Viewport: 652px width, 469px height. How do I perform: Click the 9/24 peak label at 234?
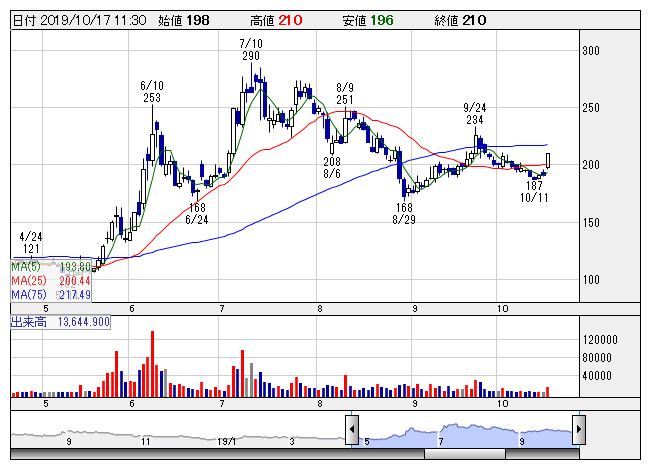tap(474, 113)
